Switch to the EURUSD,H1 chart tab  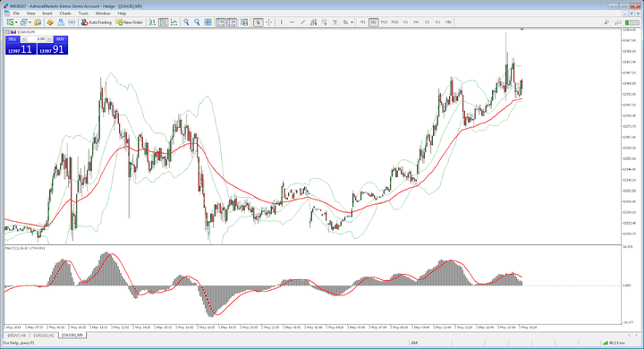point(44,336)
